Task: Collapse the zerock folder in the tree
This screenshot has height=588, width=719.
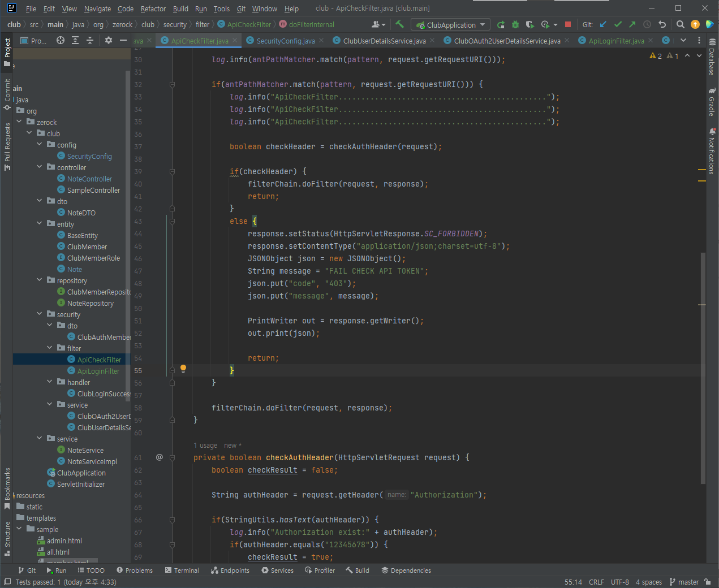Action: coord(19,122)
